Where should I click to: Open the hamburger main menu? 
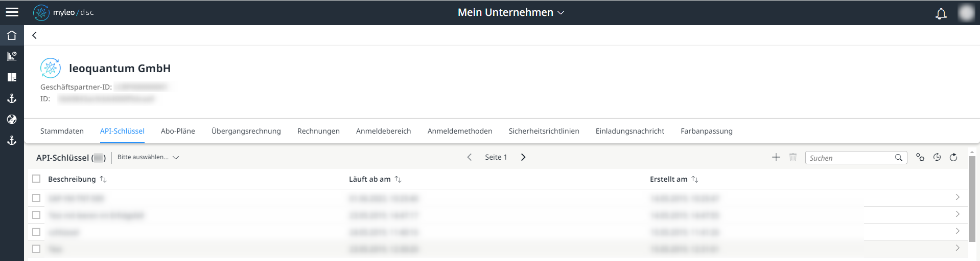[x=12, y=12]
